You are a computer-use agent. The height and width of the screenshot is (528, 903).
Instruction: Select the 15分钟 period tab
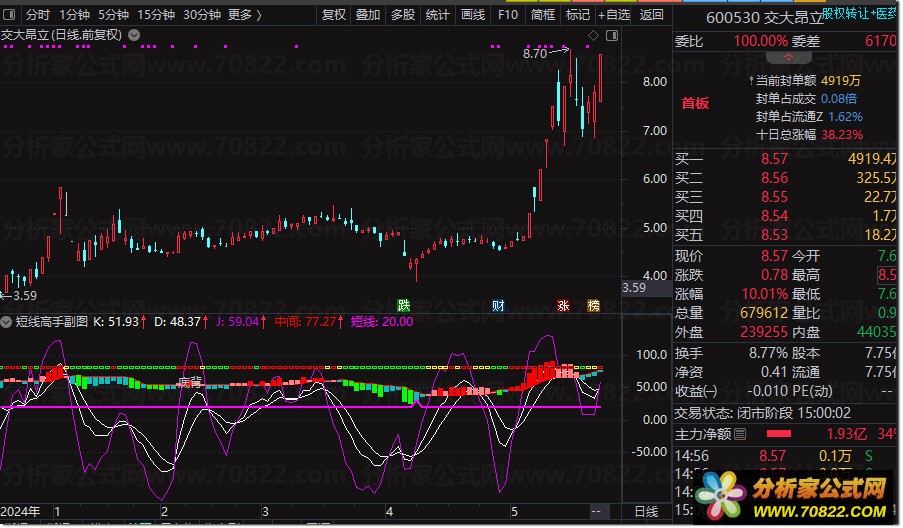[x=155, y=14]
